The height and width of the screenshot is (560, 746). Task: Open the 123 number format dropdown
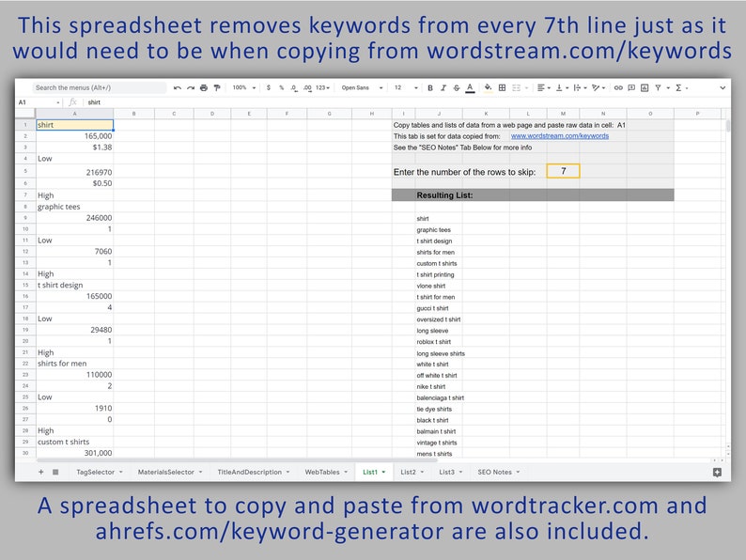(322, 87)
